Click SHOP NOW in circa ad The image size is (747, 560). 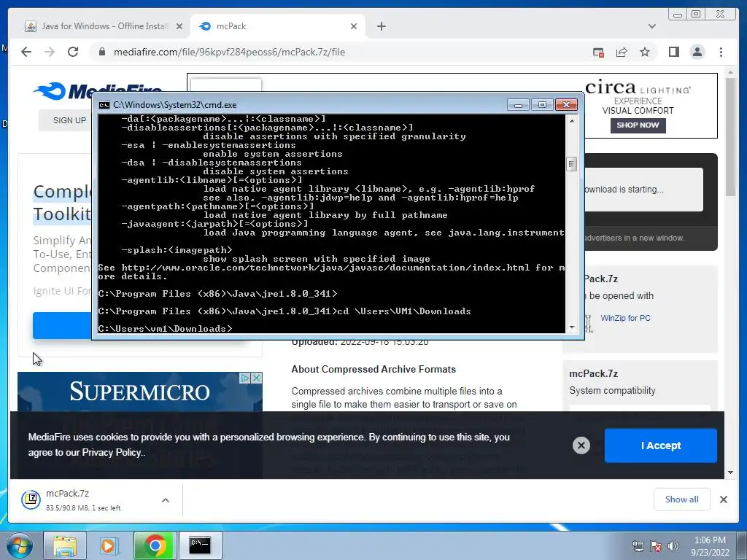click(x=638, y=125)
